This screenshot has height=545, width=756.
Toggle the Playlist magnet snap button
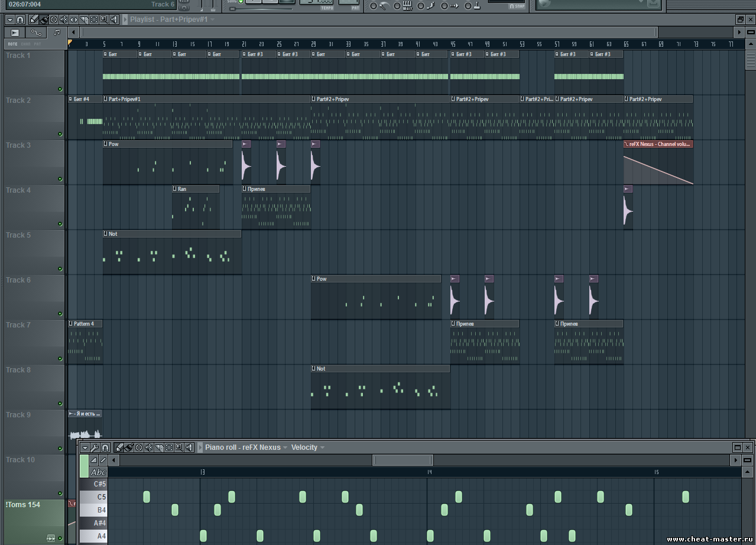(x=20, y=20)
